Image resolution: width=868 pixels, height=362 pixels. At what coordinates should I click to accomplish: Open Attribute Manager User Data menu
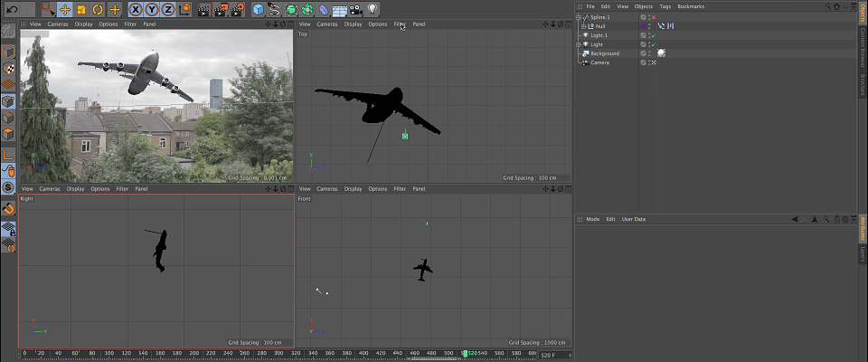633,220
